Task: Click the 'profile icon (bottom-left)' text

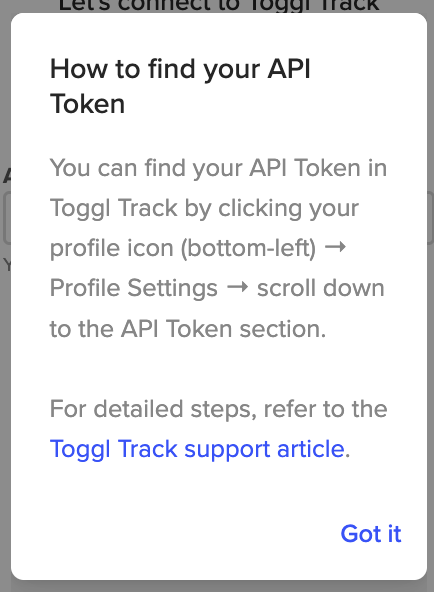Action: (x=183, y=248)
